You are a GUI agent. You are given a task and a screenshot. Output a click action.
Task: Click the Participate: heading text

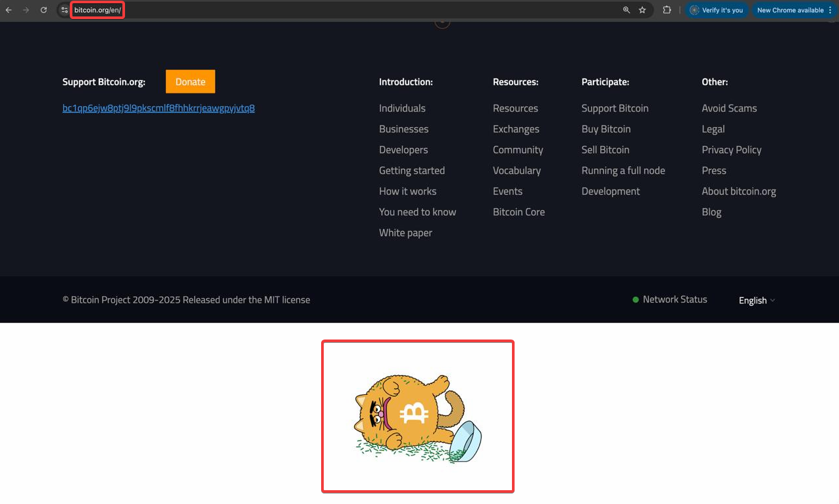click(605, 82)
